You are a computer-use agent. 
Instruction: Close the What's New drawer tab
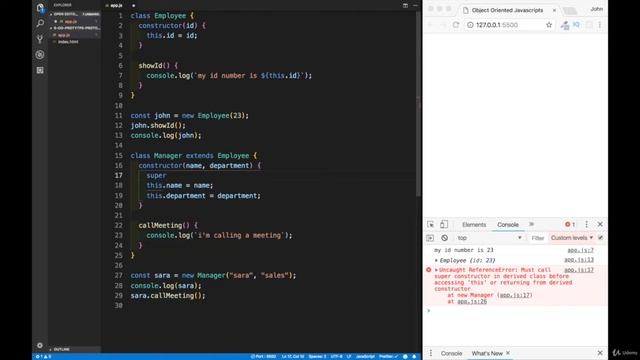pyautogui.click(x=508, y=353)
